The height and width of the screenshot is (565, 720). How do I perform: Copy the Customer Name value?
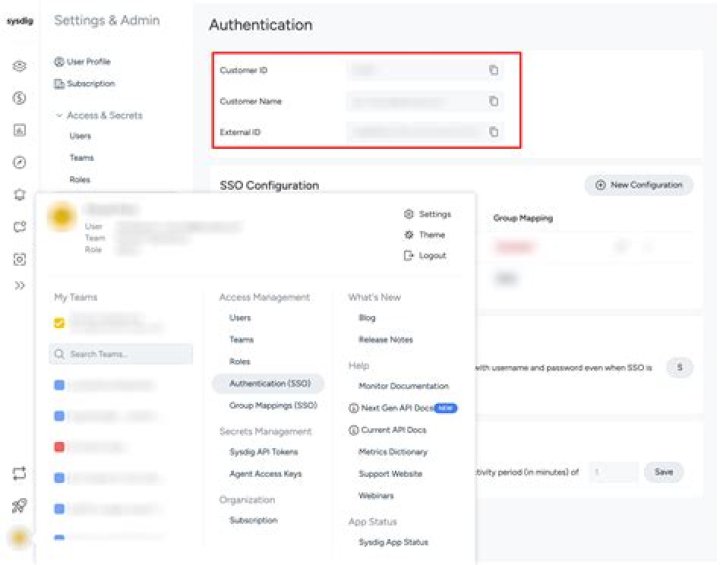coord(494,101)
